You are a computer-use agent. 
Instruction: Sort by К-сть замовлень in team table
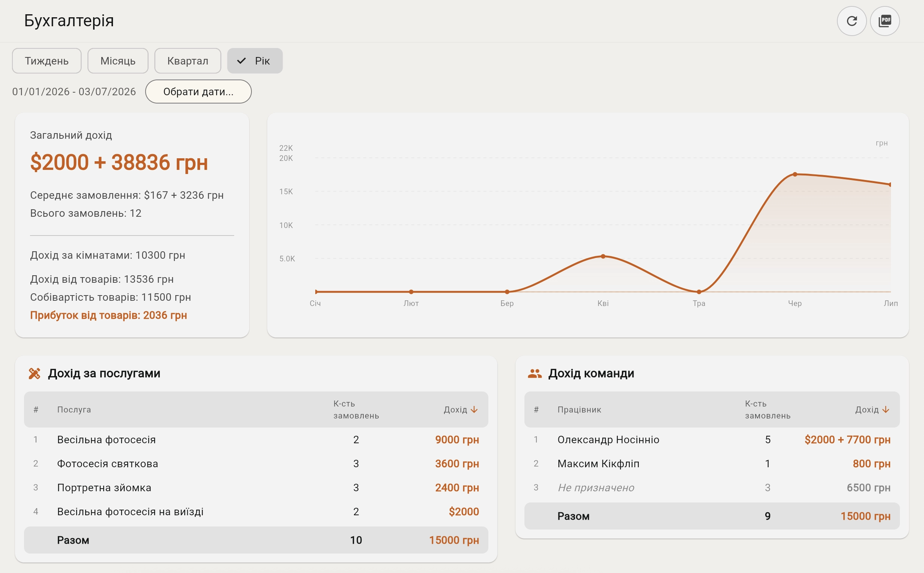pyautogui.click(x=767, y=409)
